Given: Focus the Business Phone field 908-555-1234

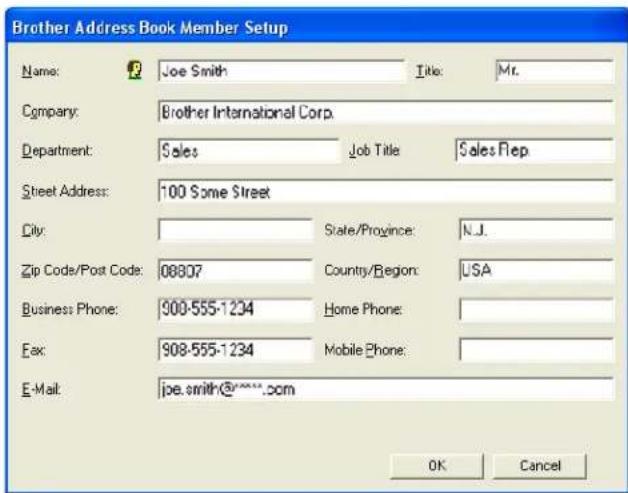Looking at the screenshot, I should tap(235, 310).
